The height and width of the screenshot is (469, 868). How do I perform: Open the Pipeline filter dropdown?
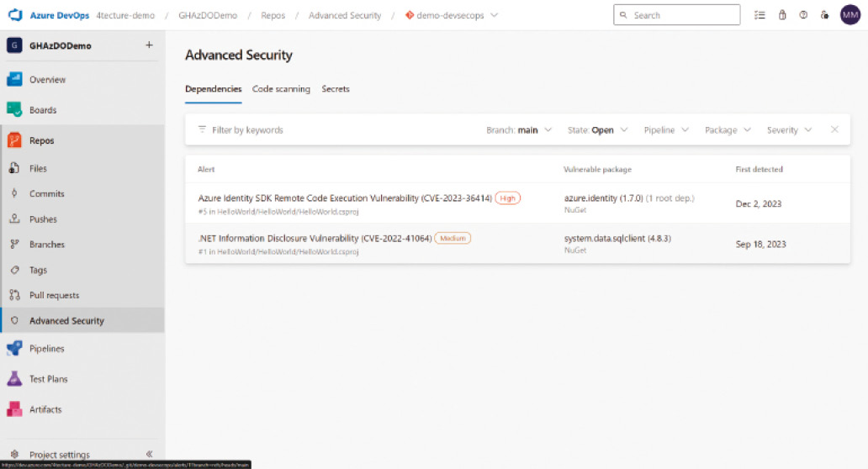[x=666, y=130]
